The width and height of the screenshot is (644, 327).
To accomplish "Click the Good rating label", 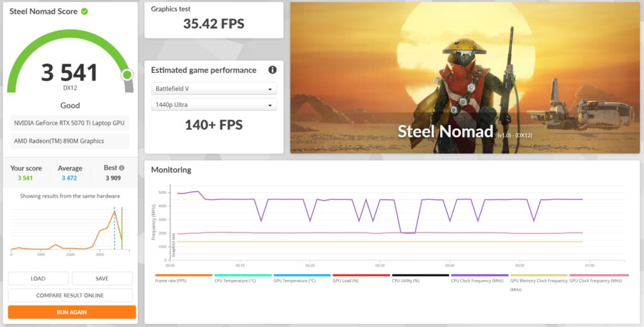I will [70, 106].
